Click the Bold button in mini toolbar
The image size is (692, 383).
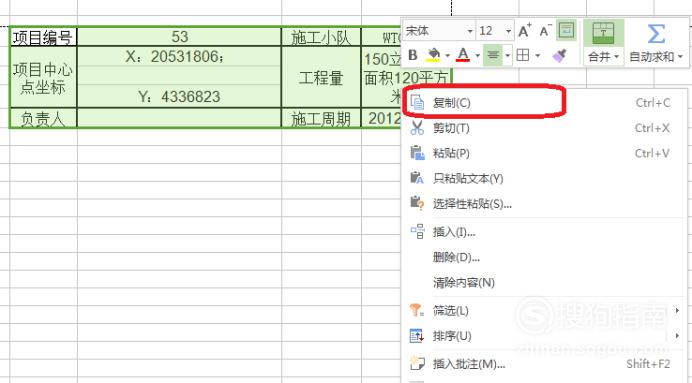413,55
